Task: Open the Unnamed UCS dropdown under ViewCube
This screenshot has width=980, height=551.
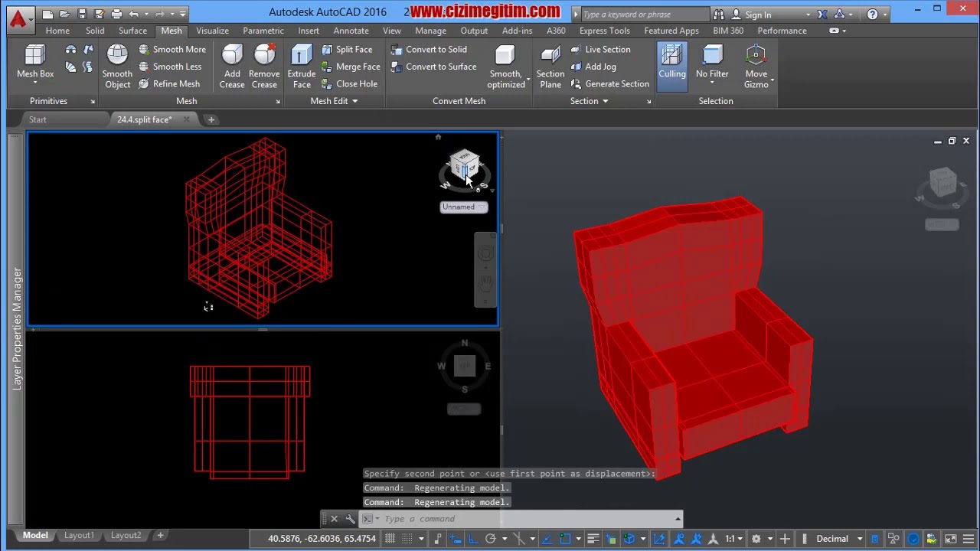Action: [x=463, y=207]
